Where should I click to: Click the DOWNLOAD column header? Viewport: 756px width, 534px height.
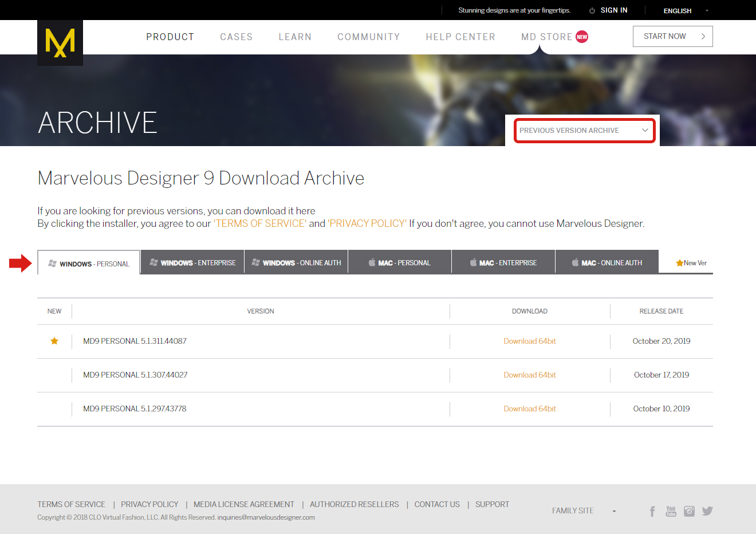(x=530, y=311)
